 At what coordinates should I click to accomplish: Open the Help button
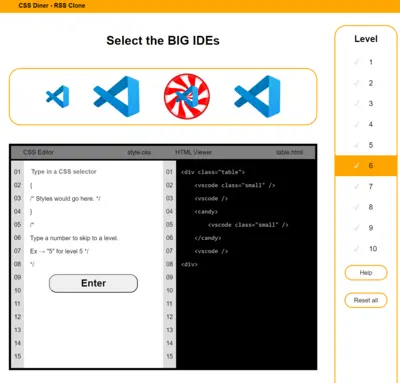pos(366,273)
